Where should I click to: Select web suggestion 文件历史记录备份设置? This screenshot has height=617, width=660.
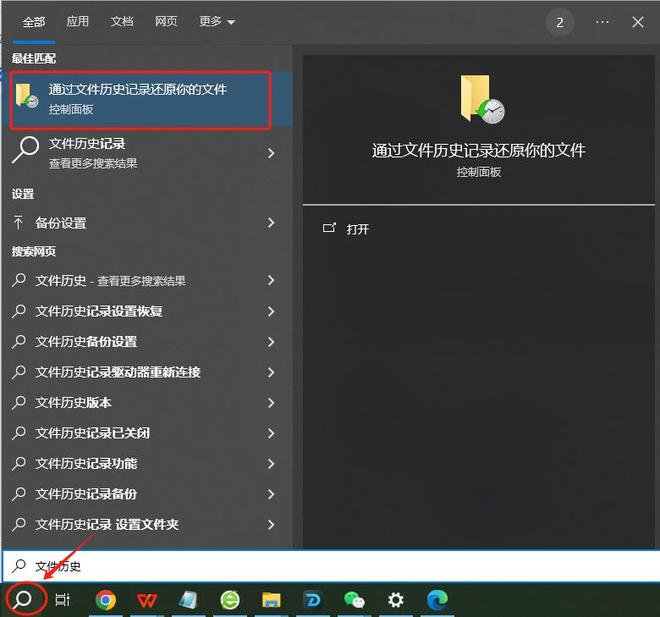click(x=86, y=342)
